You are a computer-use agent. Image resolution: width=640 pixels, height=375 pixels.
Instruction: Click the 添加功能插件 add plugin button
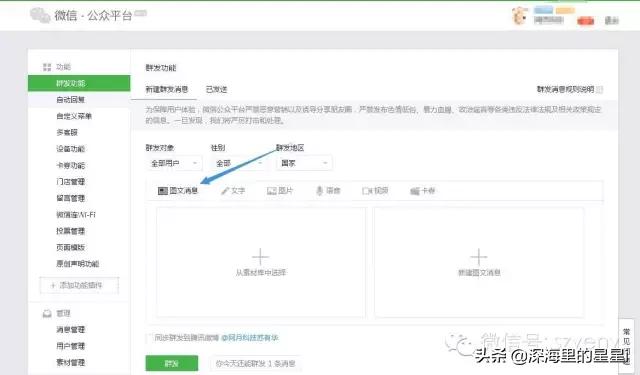point(79,285)
